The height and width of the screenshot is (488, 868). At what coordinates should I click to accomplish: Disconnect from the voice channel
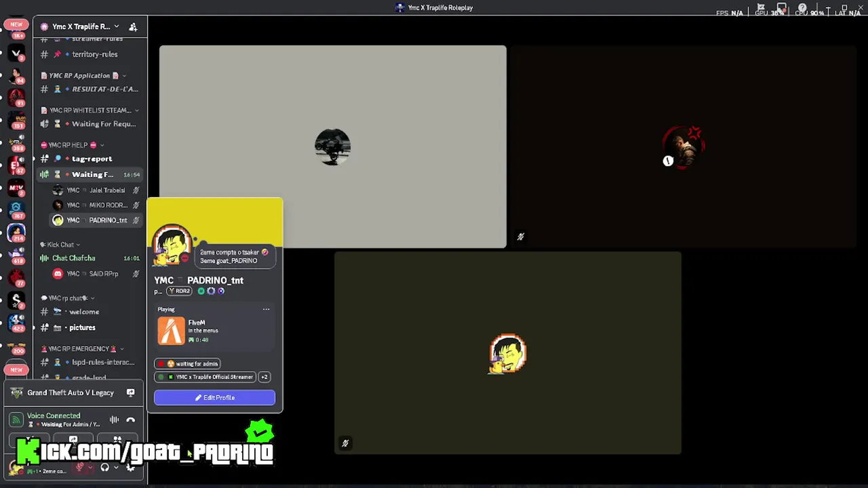coord(130,420)
